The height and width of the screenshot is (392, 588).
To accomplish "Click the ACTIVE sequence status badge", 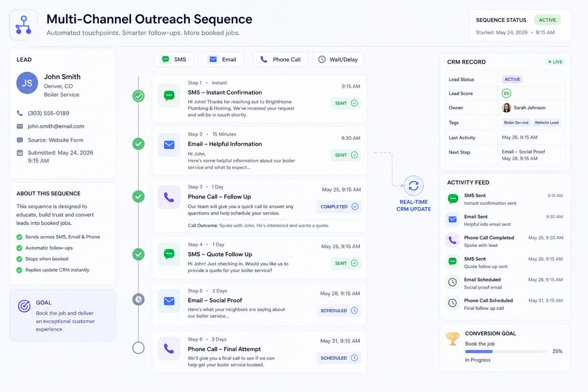I will (547, 20).
